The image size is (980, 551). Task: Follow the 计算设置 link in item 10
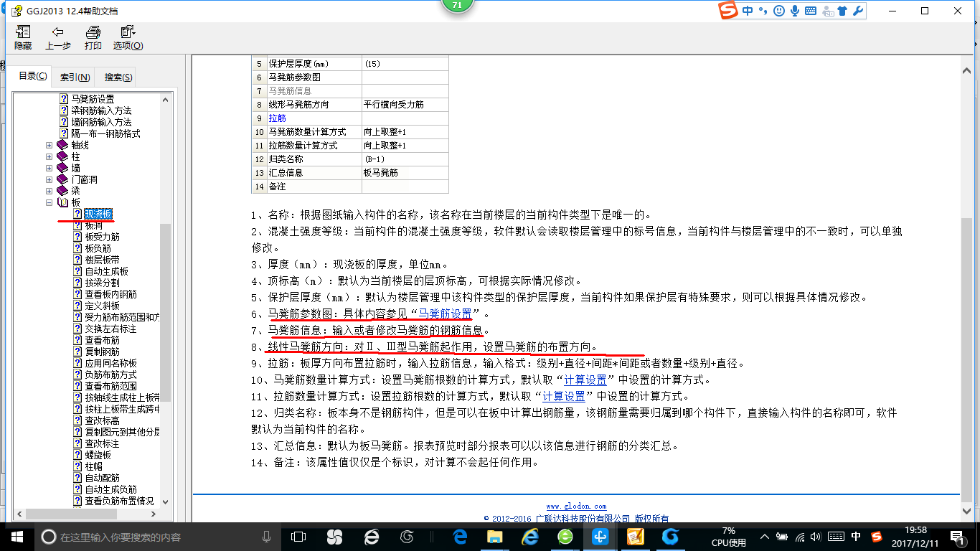pyautogui.click(x=585, y=380)
